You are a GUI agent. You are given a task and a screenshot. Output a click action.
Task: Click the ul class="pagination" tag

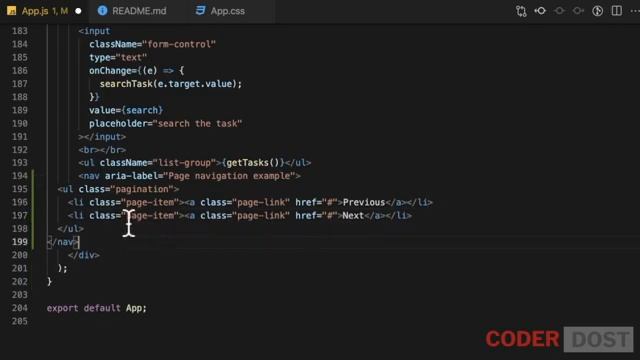118,189
